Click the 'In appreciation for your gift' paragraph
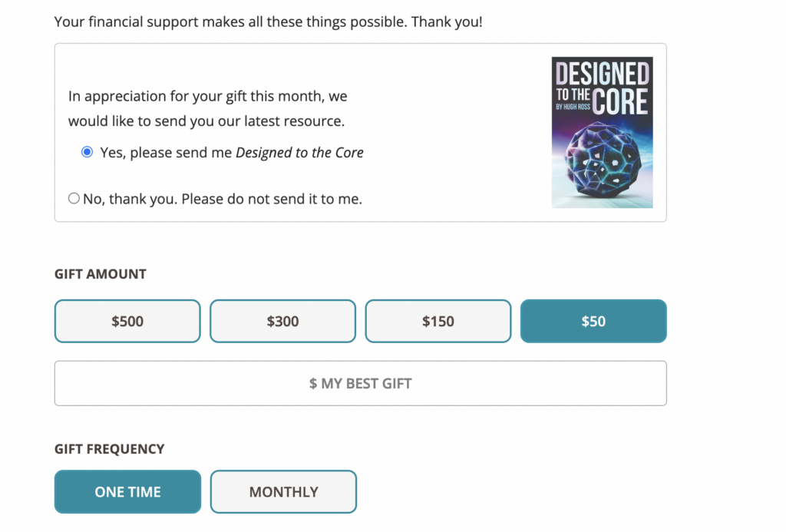The width and height of the screenshot is (786, 532). [207, 108]
